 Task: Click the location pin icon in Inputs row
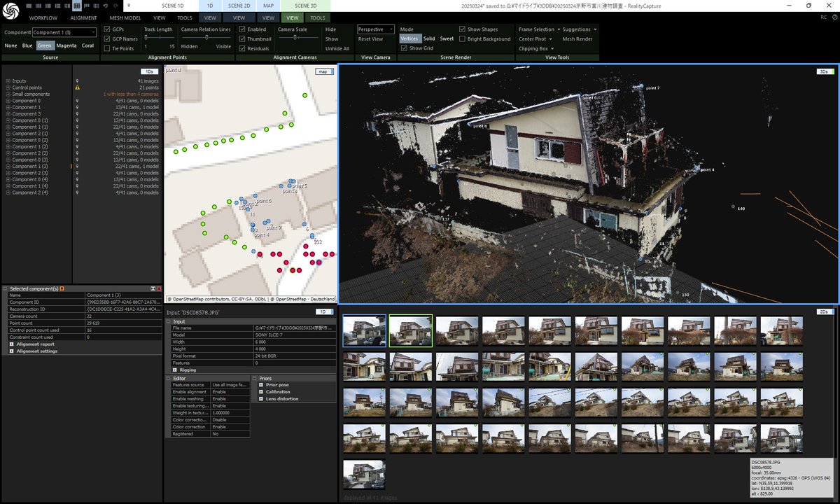point(77,80)
